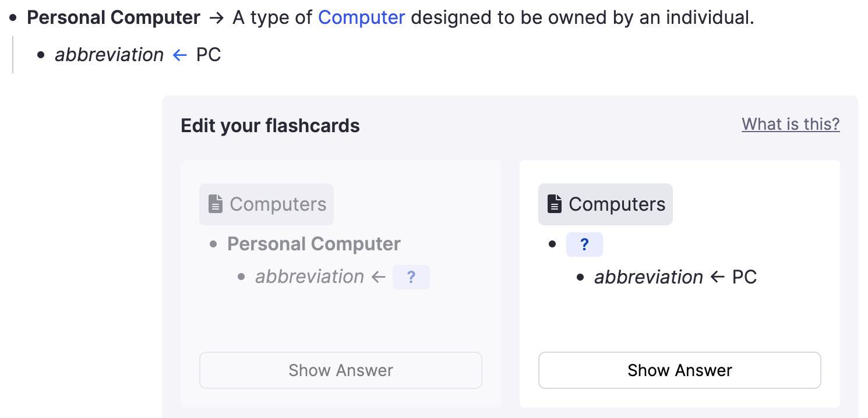Image resolution: width=868 pixels, height=418 pixels.
Task: Open the blue Computer link in the definition
Action: coord(361,18)
